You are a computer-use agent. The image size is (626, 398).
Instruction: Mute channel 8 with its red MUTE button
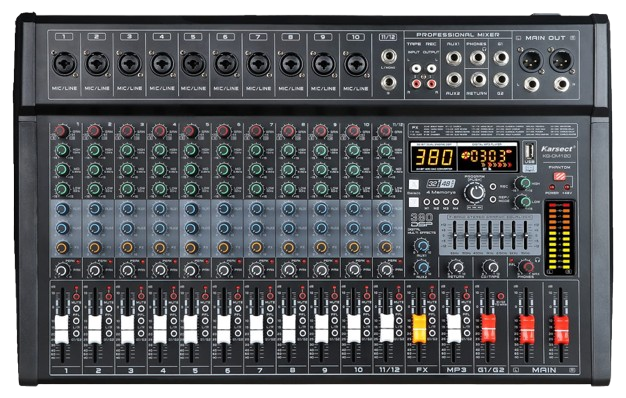303,297
